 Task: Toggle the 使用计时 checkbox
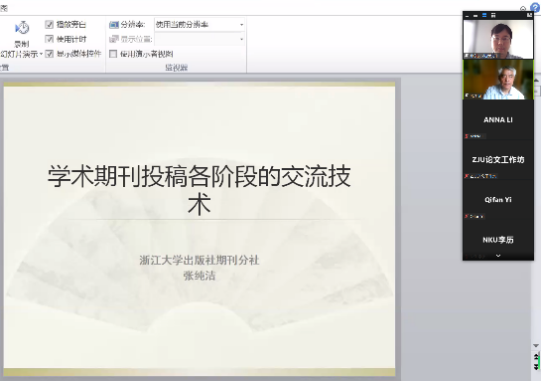49,39
